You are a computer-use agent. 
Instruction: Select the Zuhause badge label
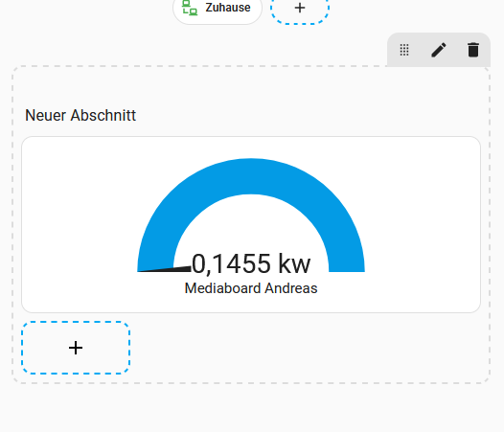[228, 8]
